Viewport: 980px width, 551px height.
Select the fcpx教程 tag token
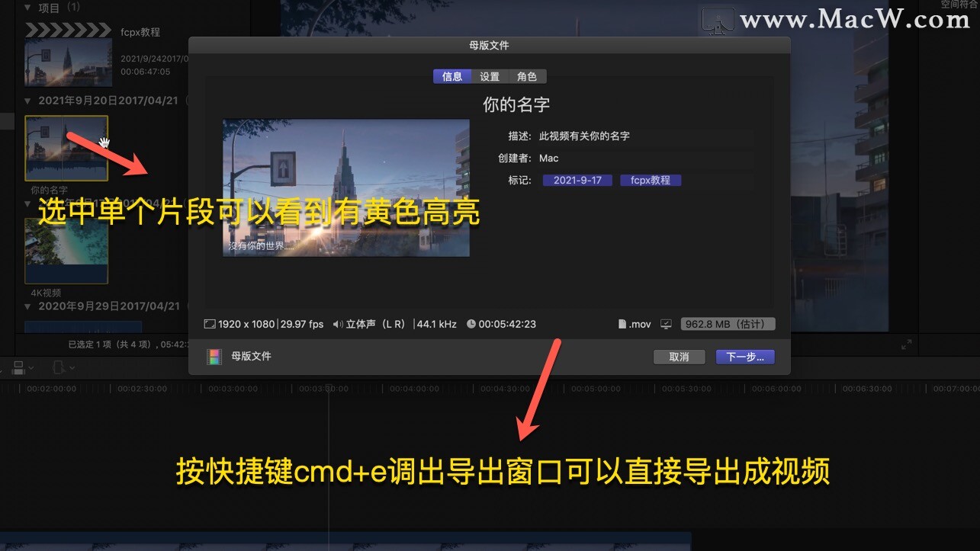tap(651, 181)
